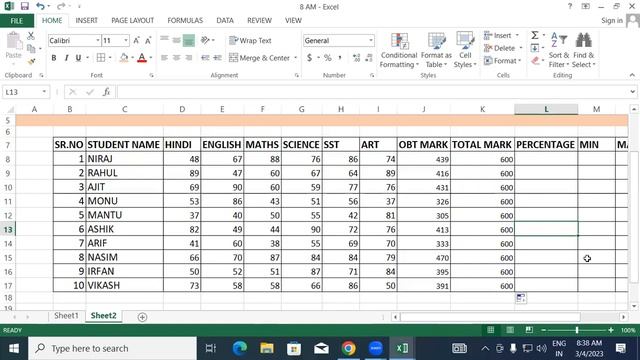Switch to the DATA tab
The height and width of the screenshot is (360, 640).
pyautogui.click(x=225, y=20)
